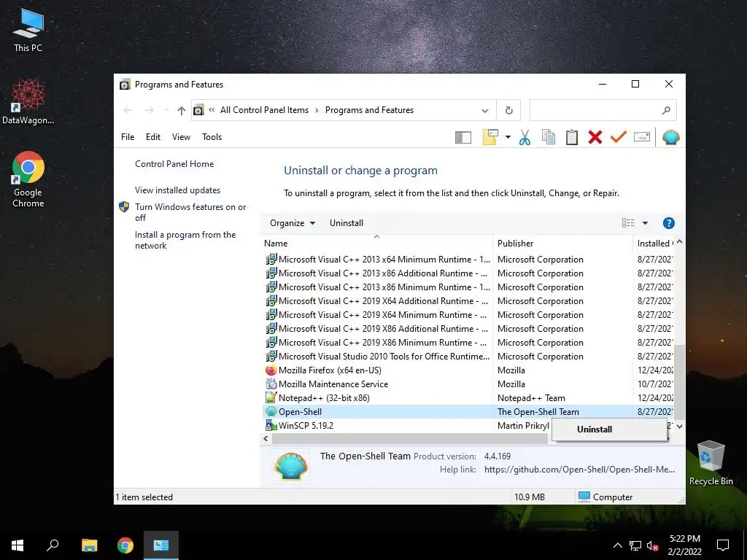
Task: Click the red X Delete icon
Action: coord(595,137)
